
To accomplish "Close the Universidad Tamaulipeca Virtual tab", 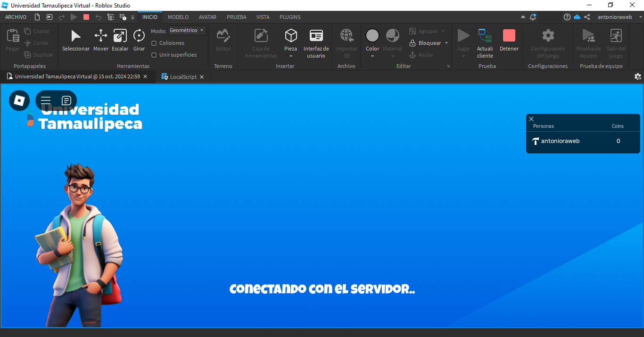I will [x=145, y=76].
